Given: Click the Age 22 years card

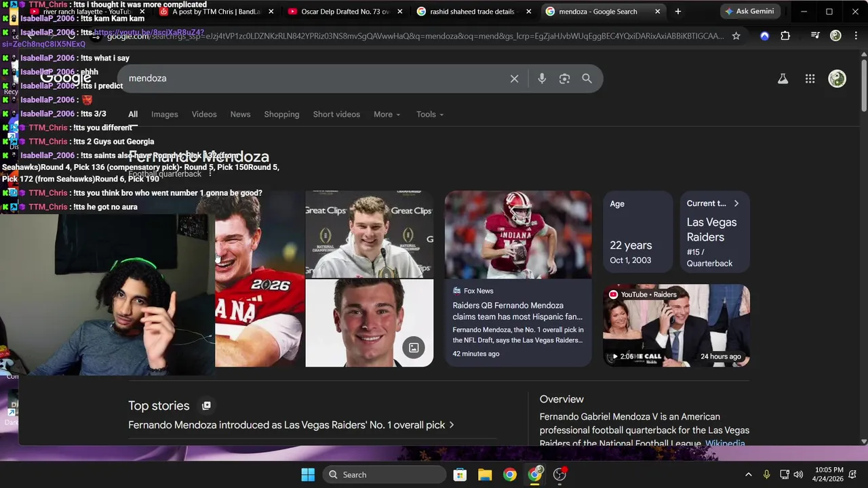Looking at the screenshot, I should [637, 232].
